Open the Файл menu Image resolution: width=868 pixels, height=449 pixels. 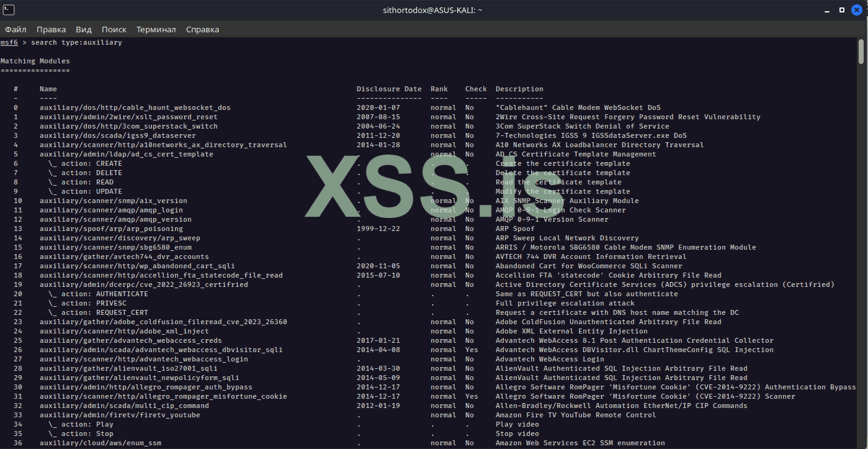click(x=16, y=29)
